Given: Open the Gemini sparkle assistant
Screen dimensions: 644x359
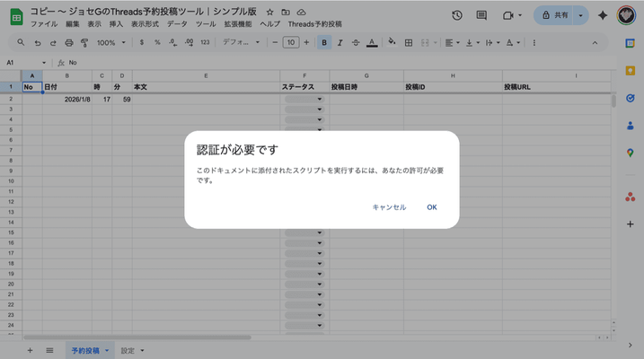Looking at the screenshot, I should pos(603,15).
